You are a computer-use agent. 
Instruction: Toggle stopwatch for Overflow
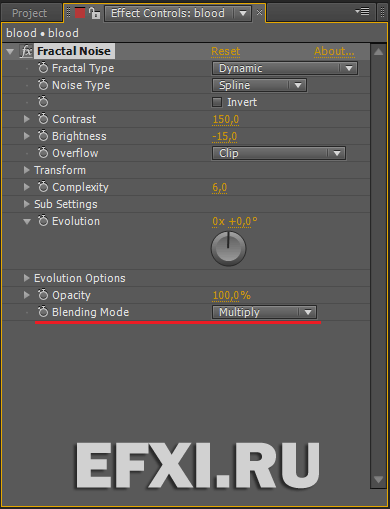43,153
